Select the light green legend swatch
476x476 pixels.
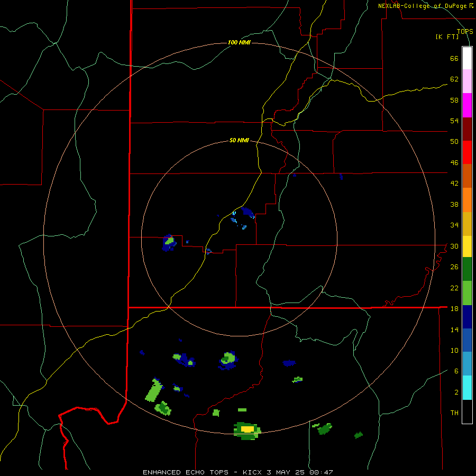tap(467, 293)
